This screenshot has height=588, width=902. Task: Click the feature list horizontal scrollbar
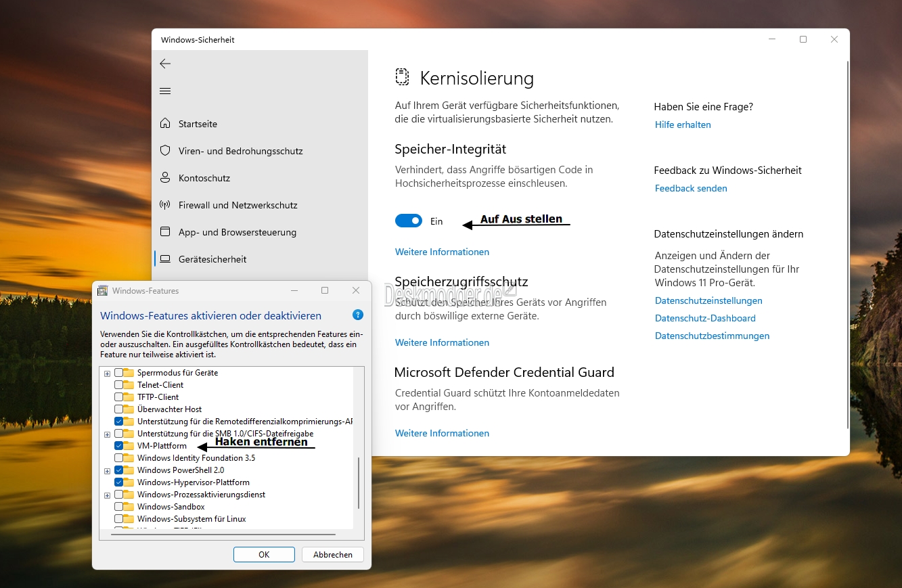point(223,534)
